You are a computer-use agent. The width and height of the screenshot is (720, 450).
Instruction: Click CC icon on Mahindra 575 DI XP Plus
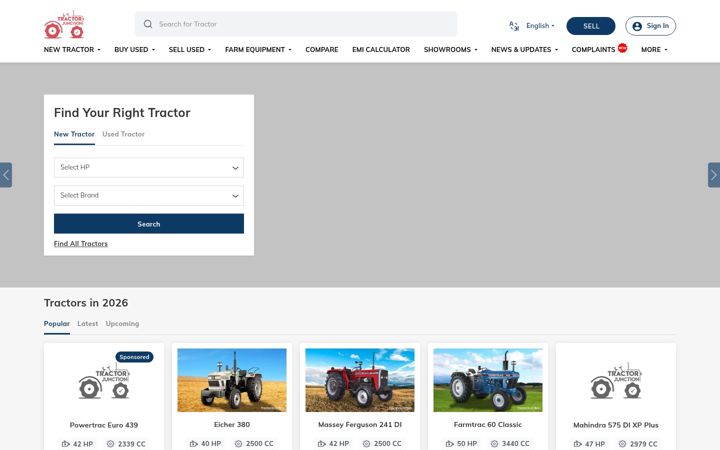622,444
